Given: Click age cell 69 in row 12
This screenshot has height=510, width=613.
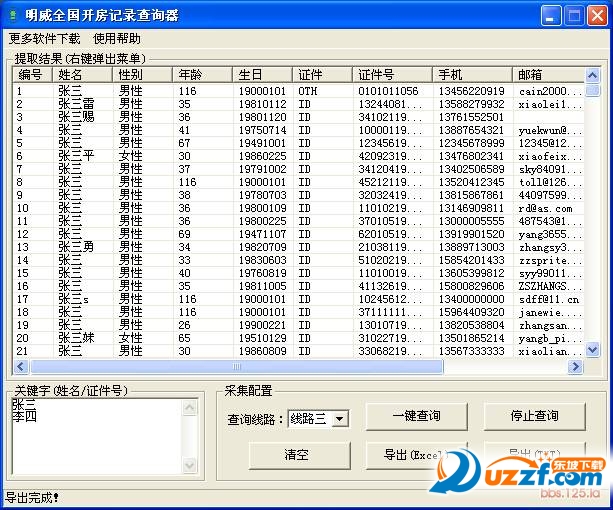Looking at the screenshot, I should coord(185,234).
